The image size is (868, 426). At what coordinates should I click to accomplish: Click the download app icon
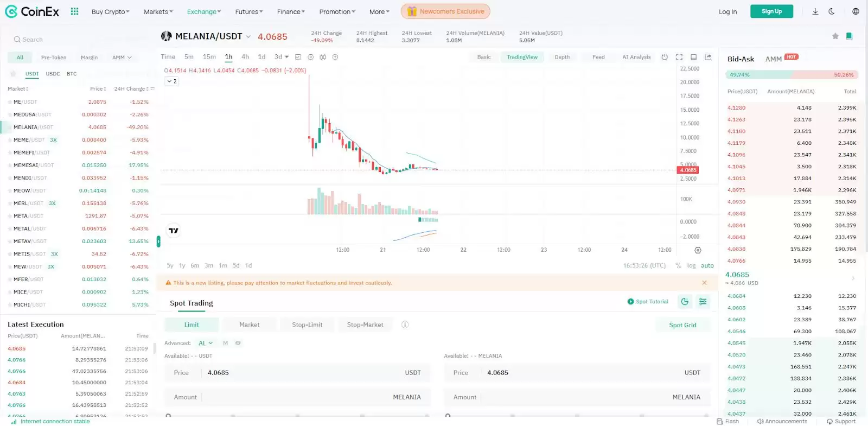[x=815, y=11]
